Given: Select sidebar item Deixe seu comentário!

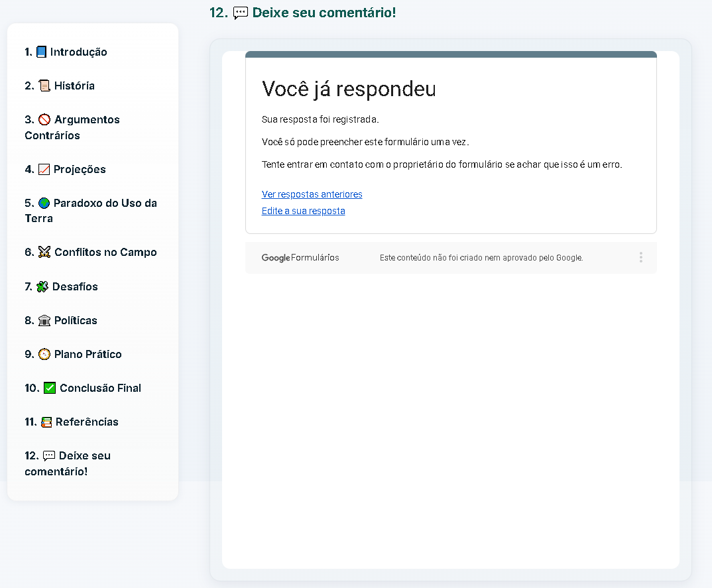Looking at the screenshot, I should tap(68, 463).
